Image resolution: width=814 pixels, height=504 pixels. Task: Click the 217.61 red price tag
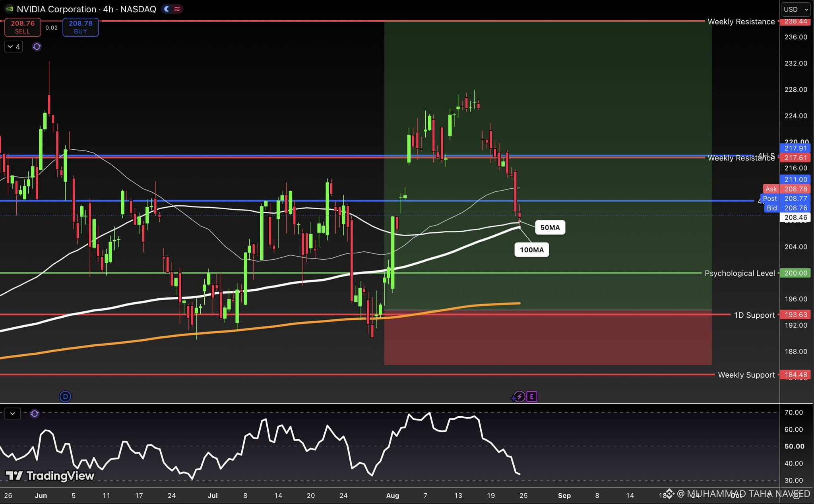[795, 158]
